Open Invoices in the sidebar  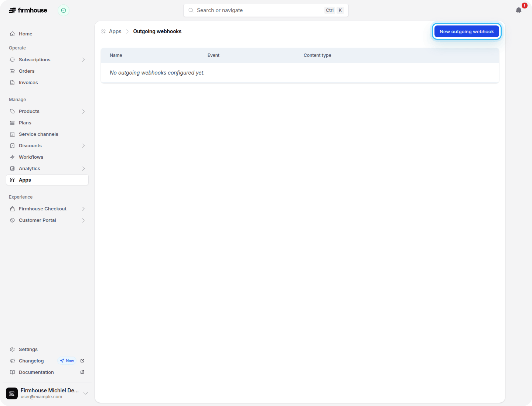[47, 82]
